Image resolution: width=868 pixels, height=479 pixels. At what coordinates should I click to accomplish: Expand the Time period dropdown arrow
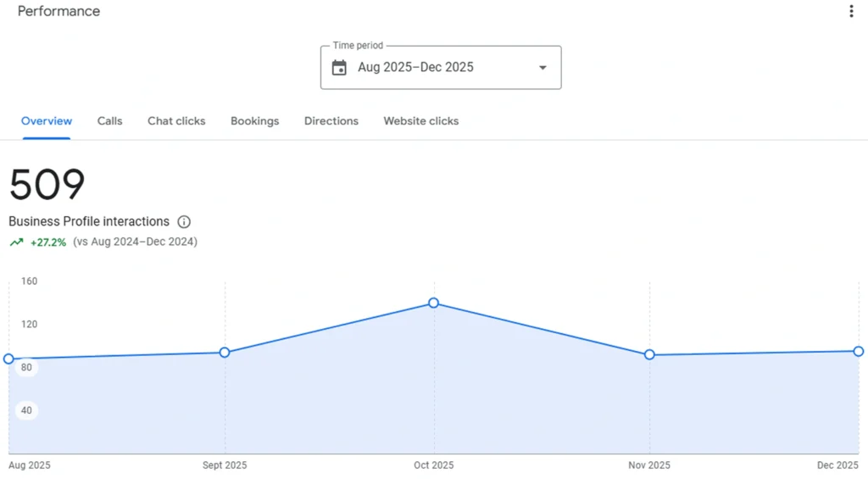[542, 68]
